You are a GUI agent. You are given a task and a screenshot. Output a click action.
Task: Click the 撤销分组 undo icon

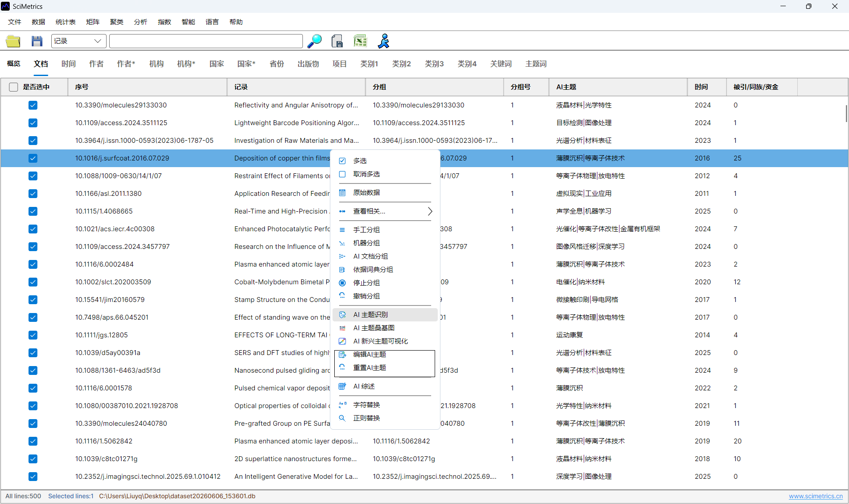coord(342,296)
